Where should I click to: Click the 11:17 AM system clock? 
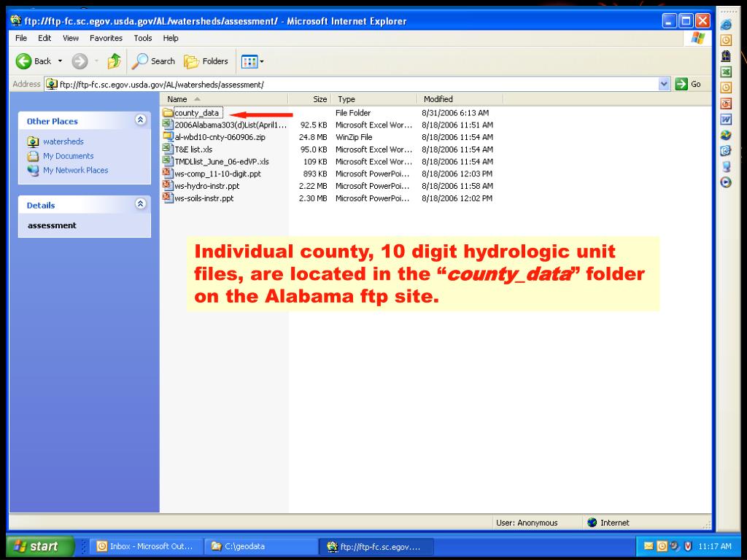point(715,546)
